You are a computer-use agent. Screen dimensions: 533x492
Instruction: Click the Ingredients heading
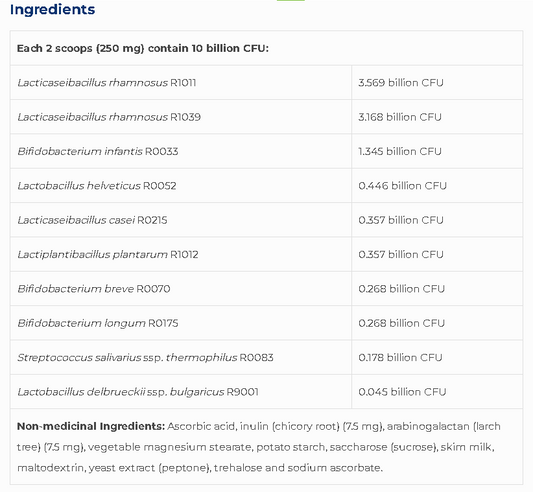tap(52, 10)
